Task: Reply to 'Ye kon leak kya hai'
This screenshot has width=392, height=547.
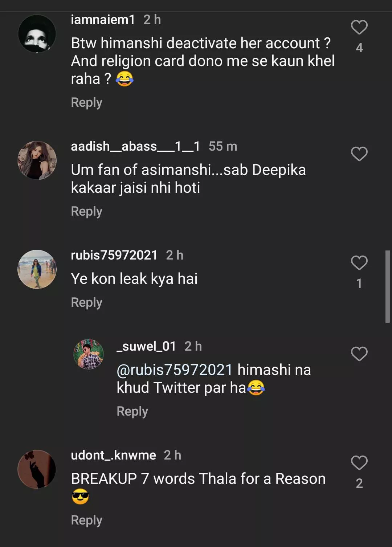Action: [x=86, y=302]
